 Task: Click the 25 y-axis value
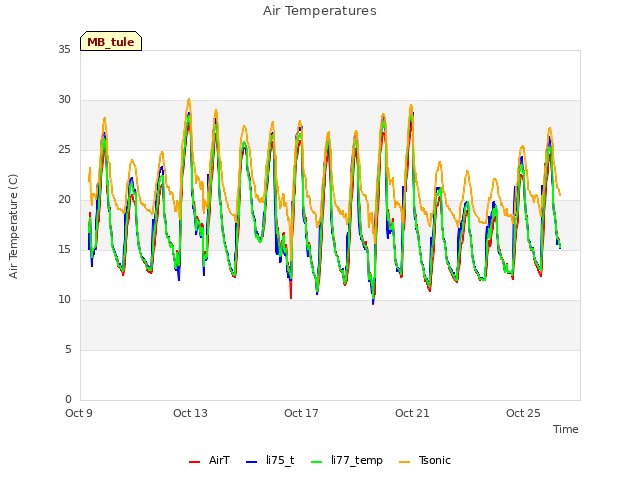tap(64, 149)
